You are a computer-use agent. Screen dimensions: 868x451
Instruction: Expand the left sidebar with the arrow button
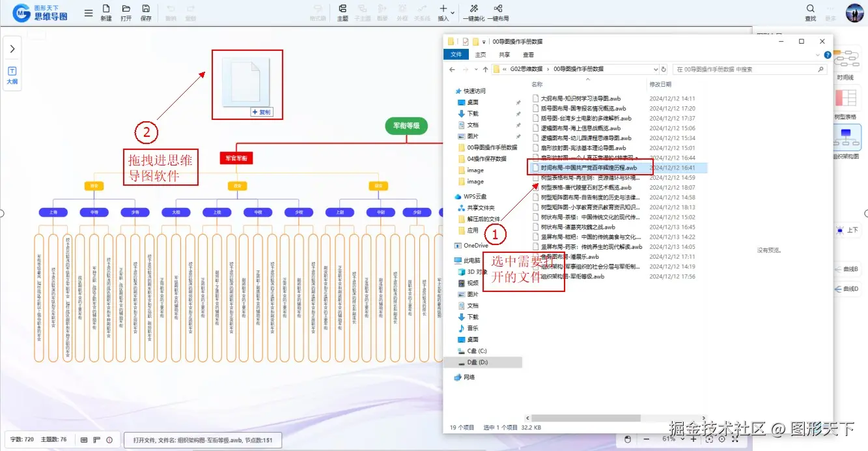(12, 48)
